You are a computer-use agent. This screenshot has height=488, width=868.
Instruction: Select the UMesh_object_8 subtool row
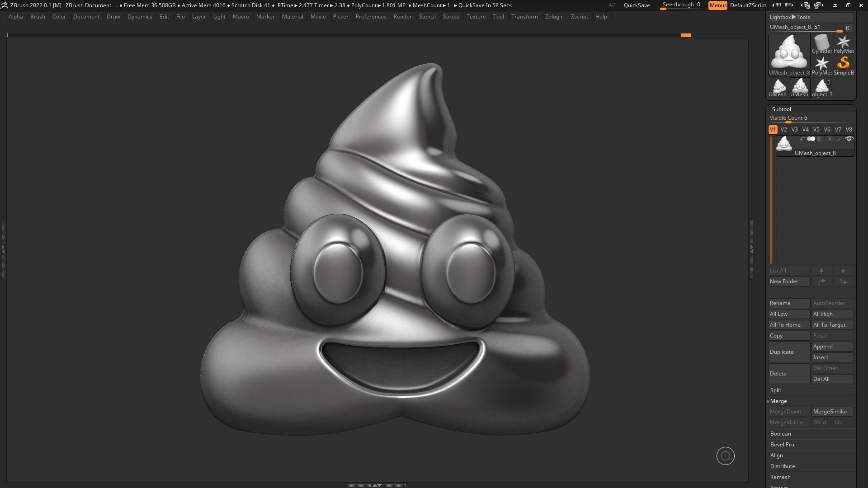click(x=815, y=146)
